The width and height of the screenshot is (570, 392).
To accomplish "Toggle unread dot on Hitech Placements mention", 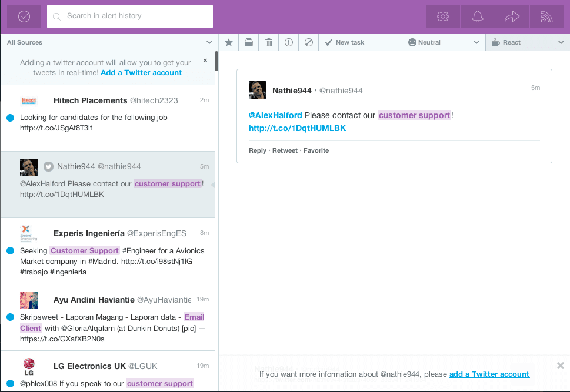I will click(11, 118).
